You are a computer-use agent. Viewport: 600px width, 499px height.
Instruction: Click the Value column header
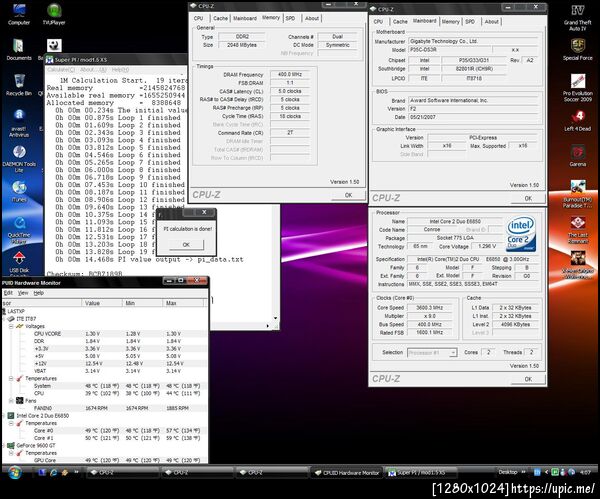click(x=101, y=303)
